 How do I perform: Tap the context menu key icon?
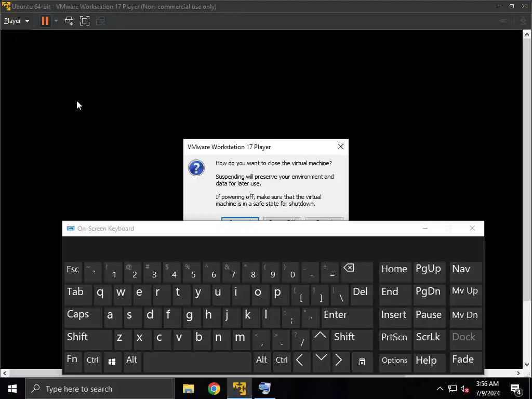click(362, 362)
